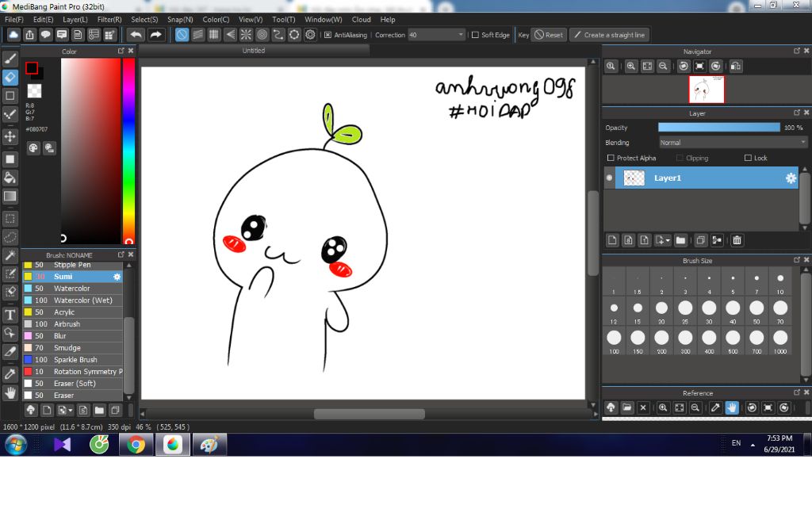Select the Airbrush brush
Image resolution: width=812 pixels, height=524 pixels.
(x=72, y=324)
